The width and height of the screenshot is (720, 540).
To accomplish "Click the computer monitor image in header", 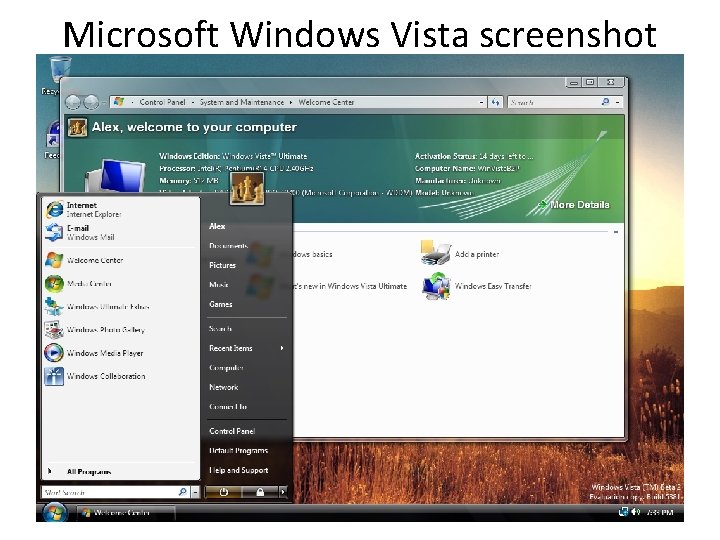I will pyautogui.click(x=117, y=176).
